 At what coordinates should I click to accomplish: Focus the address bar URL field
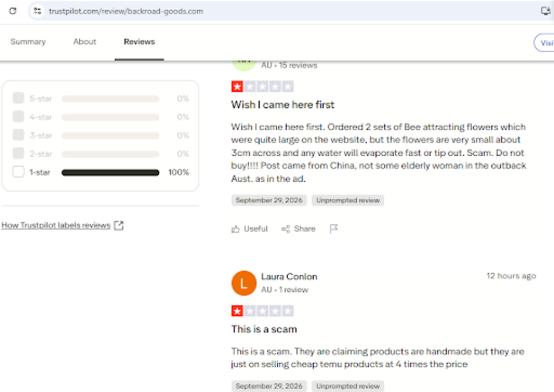[290, 11]
